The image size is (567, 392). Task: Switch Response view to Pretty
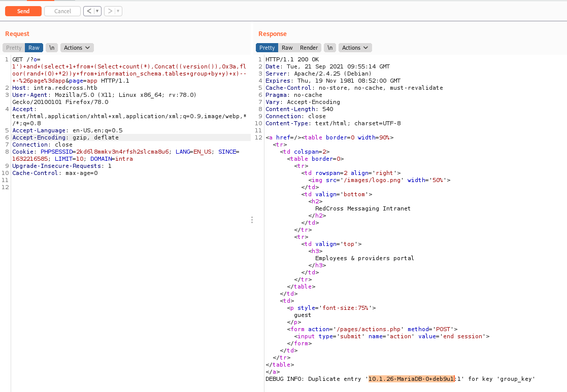(267, 48)
